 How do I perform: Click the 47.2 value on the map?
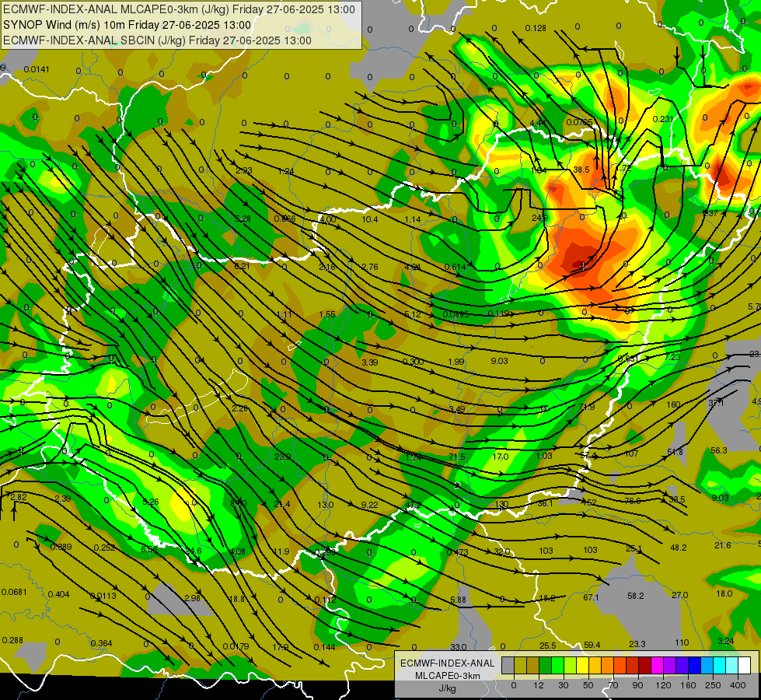pos(413,506)
